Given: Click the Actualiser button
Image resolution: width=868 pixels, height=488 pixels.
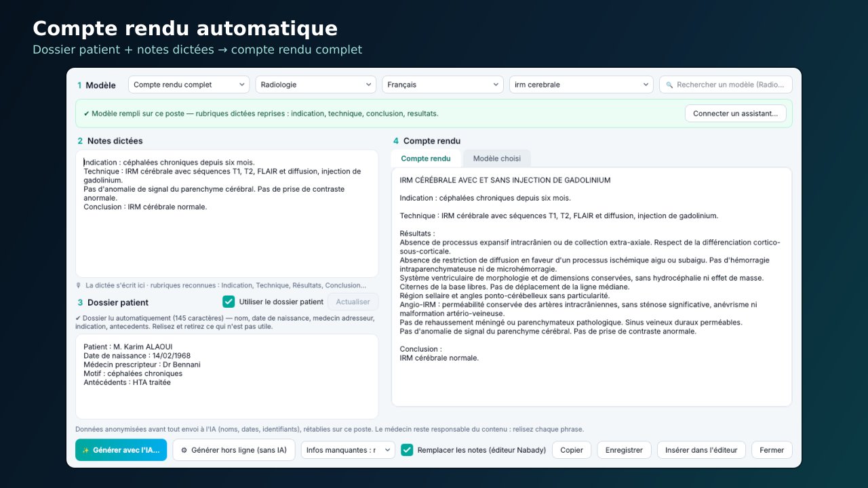Looking at the screenshot, I should tap(353, 302).
